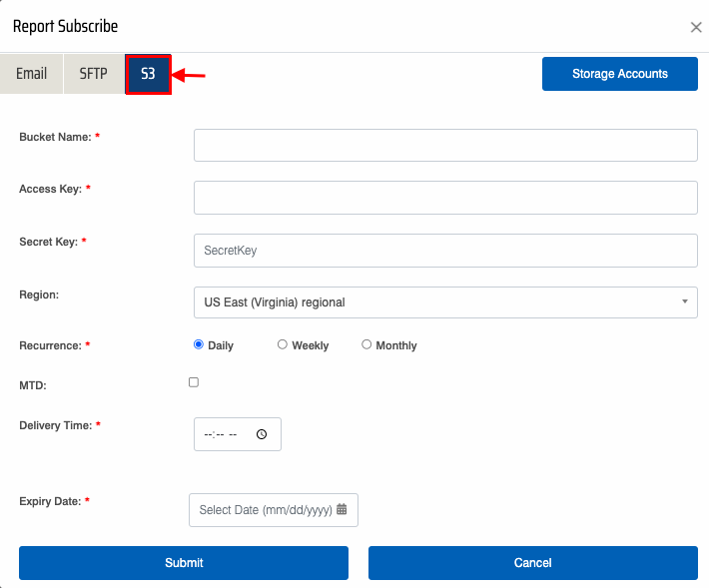
Task: Click the Delivery Time input
Action: coord(225,434)
